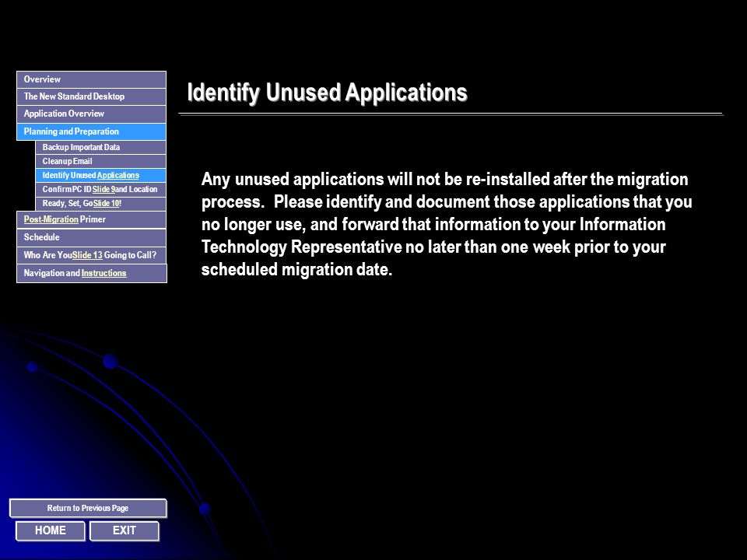Image resolution: width=747 pixels, height=560 pixels.
Task: Click the Identify Unused Applications heading
Action: coord(328,93)
